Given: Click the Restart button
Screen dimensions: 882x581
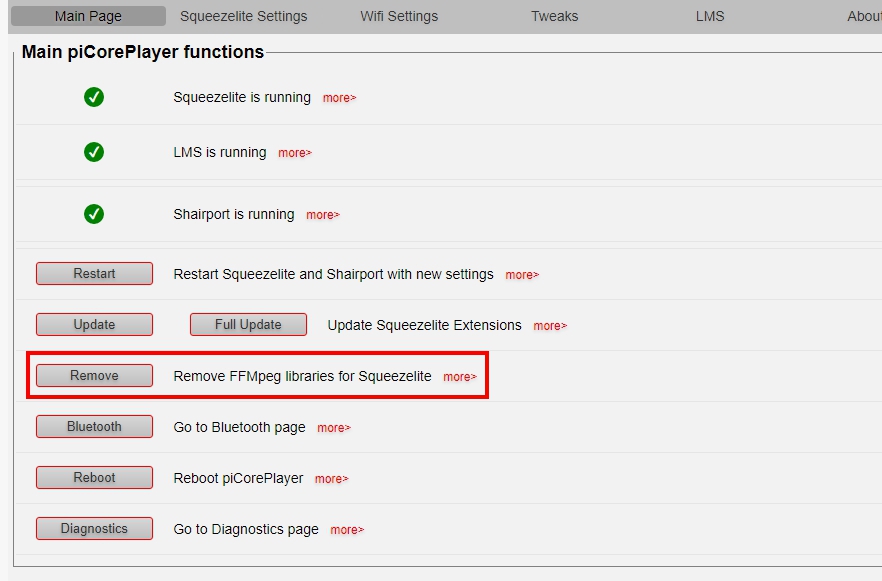Looking at the screenshot, I should point(94,273).
